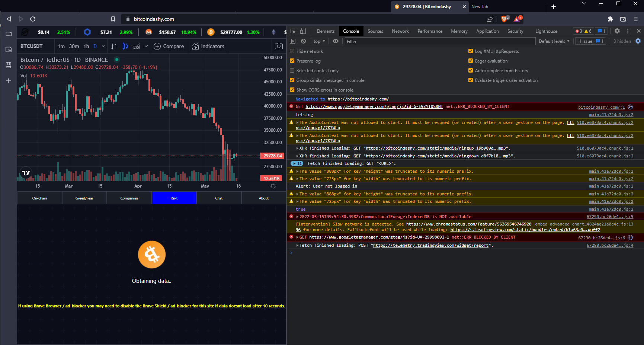
Task: Enable the Selected context only checkbox
Action: coord(292,71)
